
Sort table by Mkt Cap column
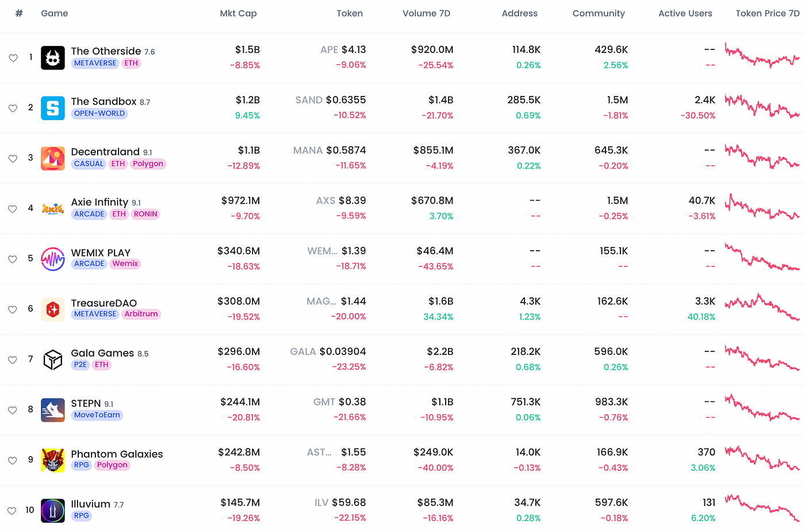(x=238, y=13)
